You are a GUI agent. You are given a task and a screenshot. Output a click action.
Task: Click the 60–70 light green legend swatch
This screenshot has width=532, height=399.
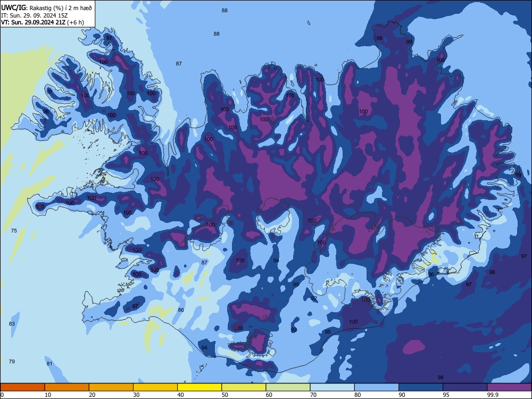(x=288, y=387)
